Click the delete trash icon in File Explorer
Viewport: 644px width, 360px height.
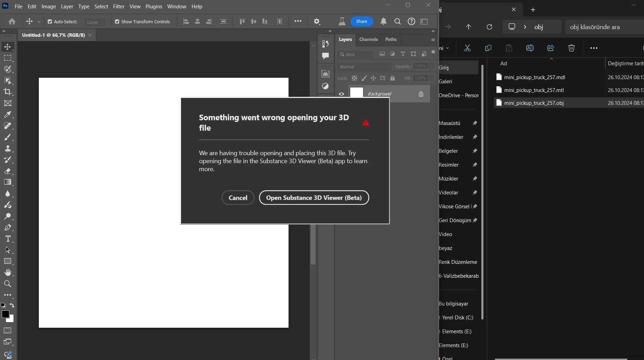point(572,48)
